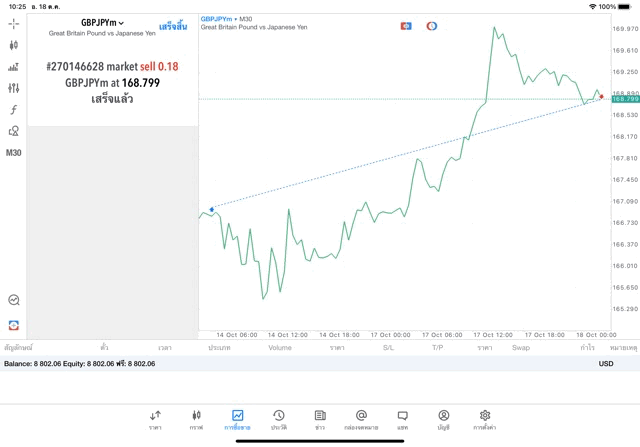Image resolution: width=640 pixels, height=447 pixels.
Task: Open the ประวัติ history tab
Action: pos(279,420)
